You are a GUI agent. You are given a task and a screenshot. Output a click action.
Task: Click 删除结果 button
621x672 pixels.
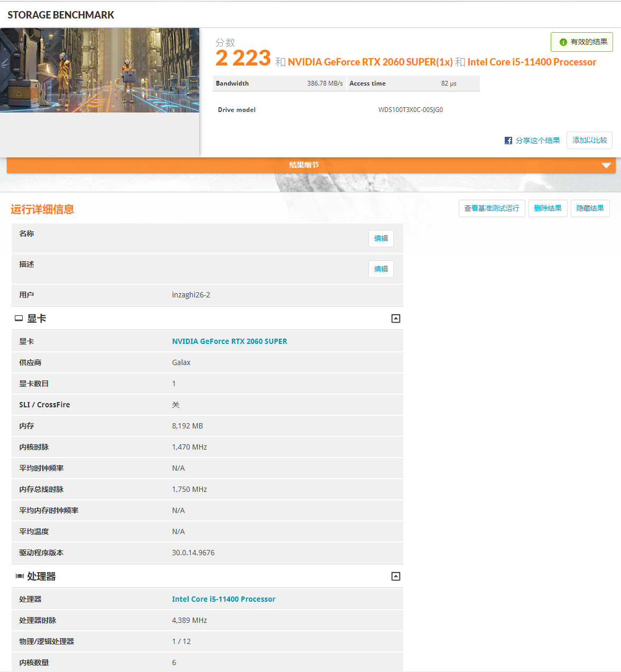tap(548, 208)
